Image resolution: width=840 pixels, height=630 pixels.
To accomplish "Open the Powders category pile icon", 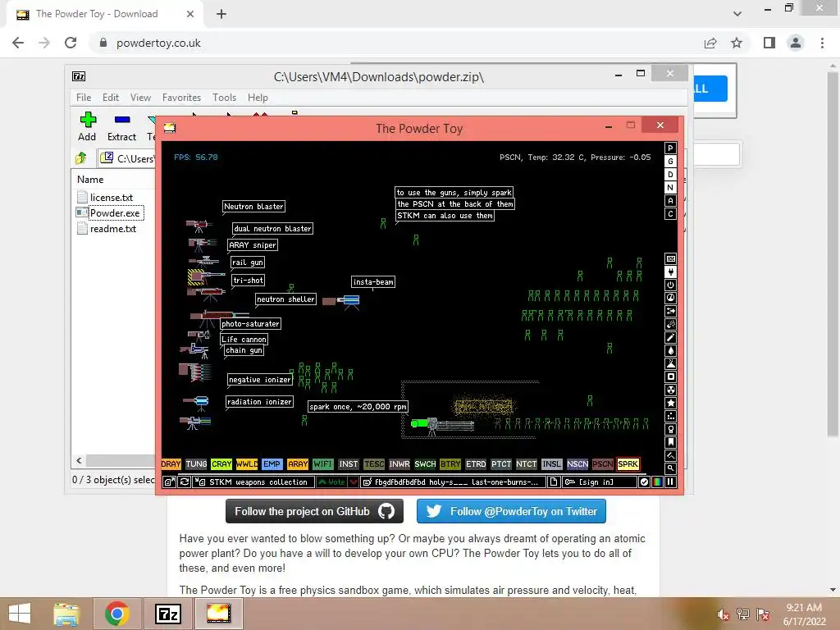I will pos(670,363).
